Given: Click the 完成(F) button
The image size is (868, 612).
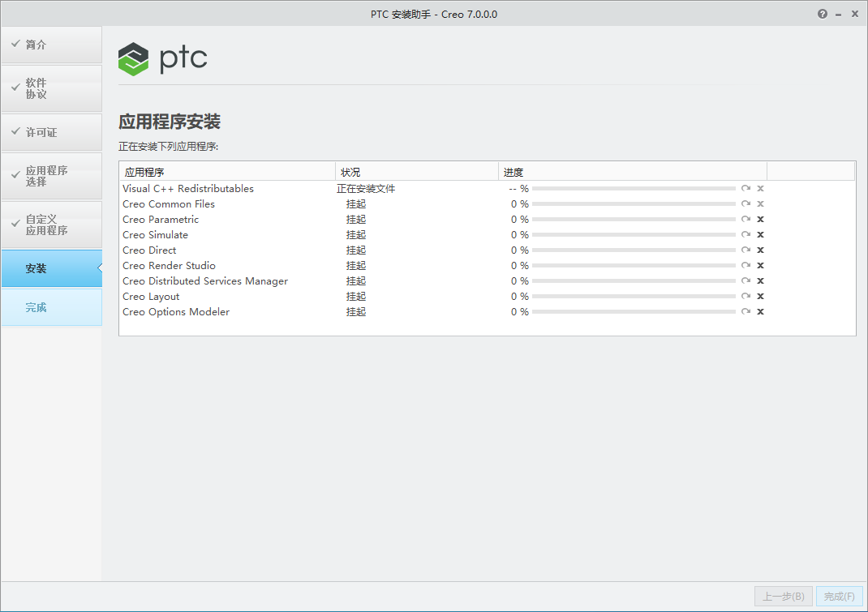Looking at the screenshot, I should [840, 597].
